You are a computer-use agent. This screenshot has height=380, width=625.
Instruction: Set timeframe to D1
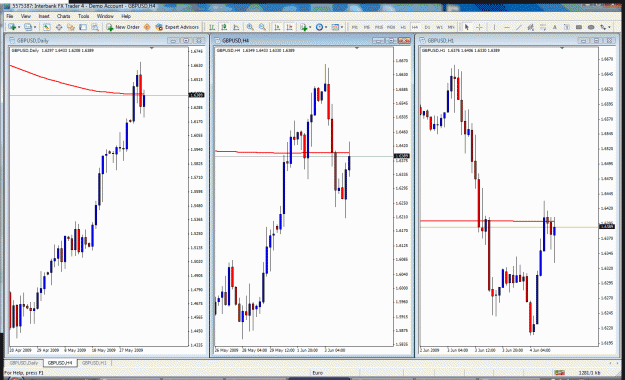coord(427,27)
